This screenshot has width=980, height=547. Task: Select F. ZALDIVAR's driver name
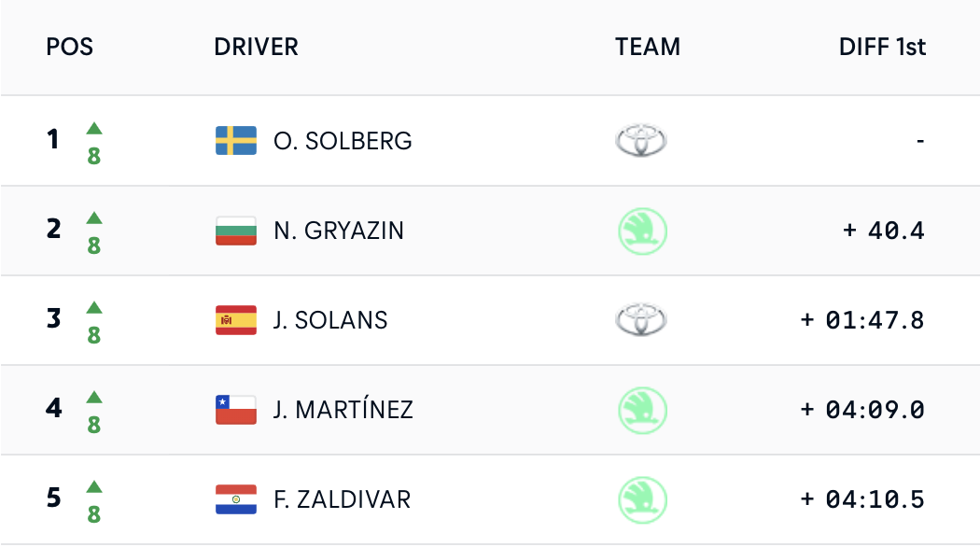(x=342, y=499)
